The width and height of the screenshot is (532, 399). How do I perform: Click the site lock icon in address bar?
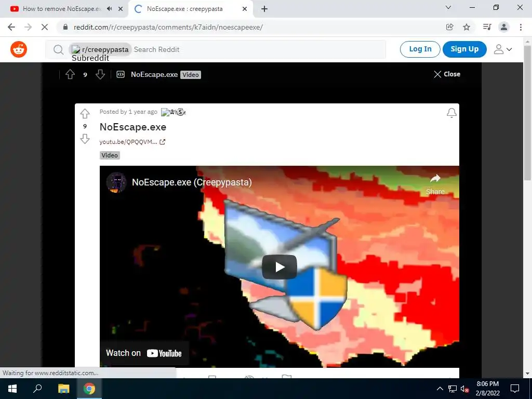[65, 27]
